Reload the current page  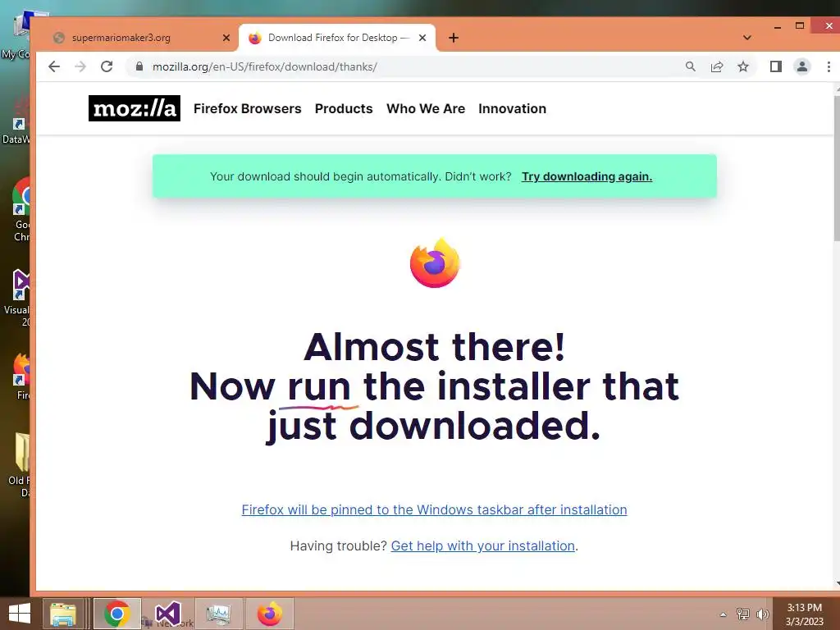coord(107,66)
